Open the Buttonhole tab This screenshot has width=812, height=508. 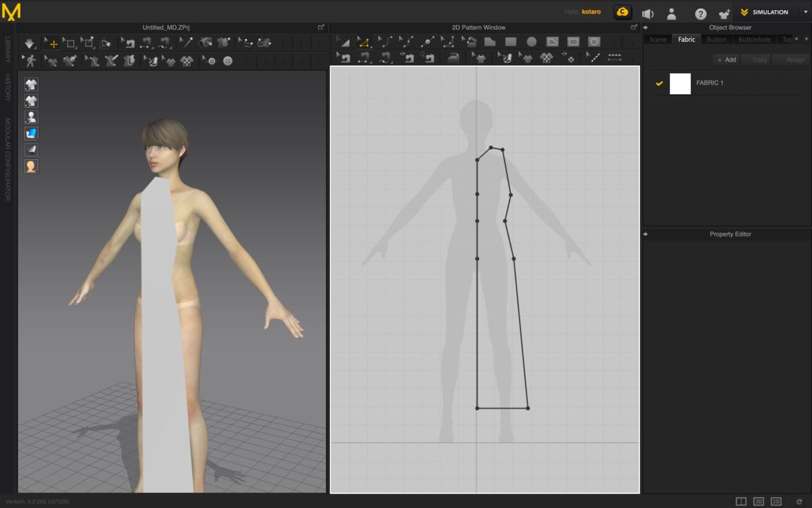[x=754, y=39]
